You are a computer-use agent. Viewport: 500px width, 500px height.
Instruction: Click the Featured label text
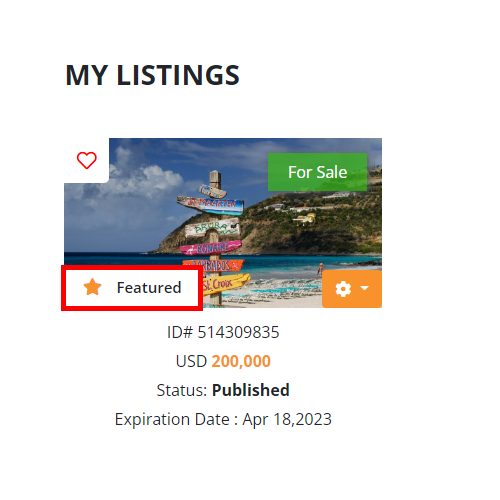149,288
